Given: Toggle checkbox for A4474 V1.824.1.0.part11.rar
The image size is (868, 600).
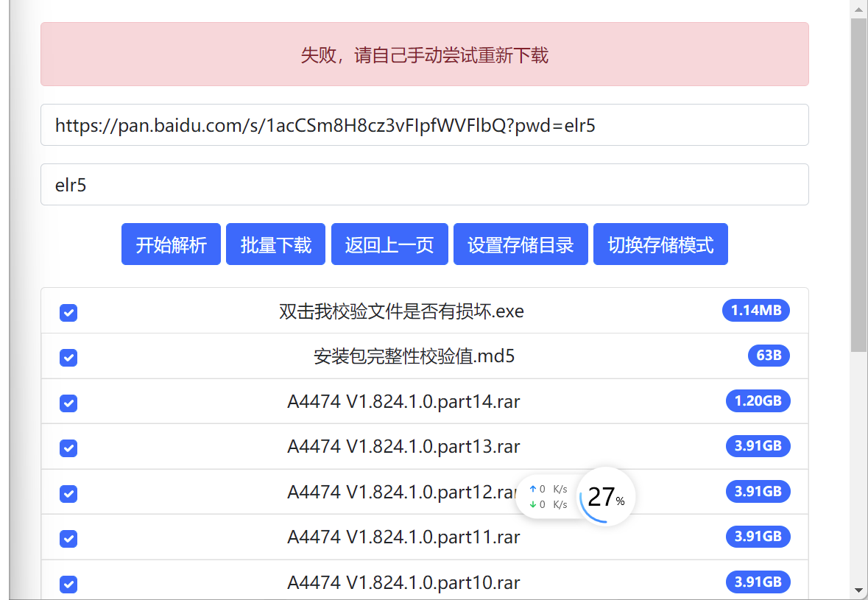Looking at the screenshot, I should point(68,539).
